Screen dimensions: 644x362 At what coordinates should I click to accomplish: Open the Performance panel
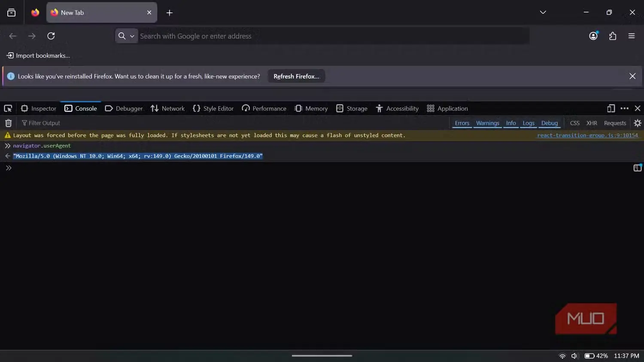tap(264, 109)
